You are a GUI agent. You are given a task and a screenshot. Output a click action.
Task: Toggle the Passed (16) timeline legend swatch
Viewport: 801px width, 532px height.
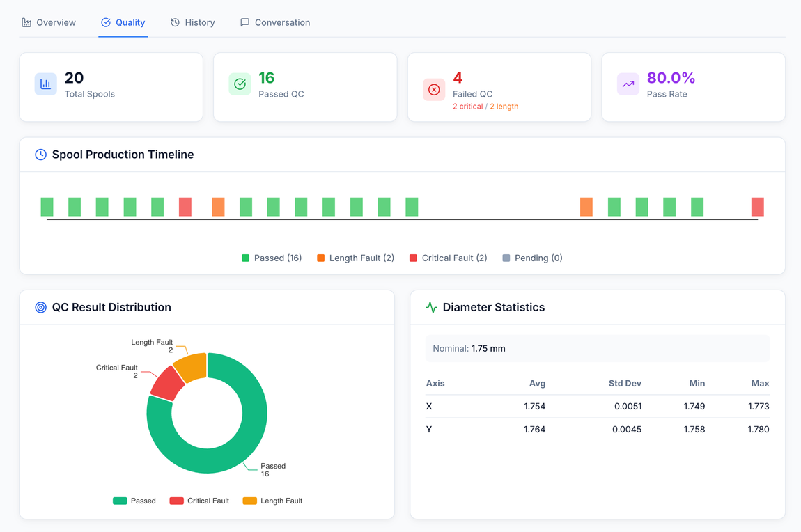point(245,258)
